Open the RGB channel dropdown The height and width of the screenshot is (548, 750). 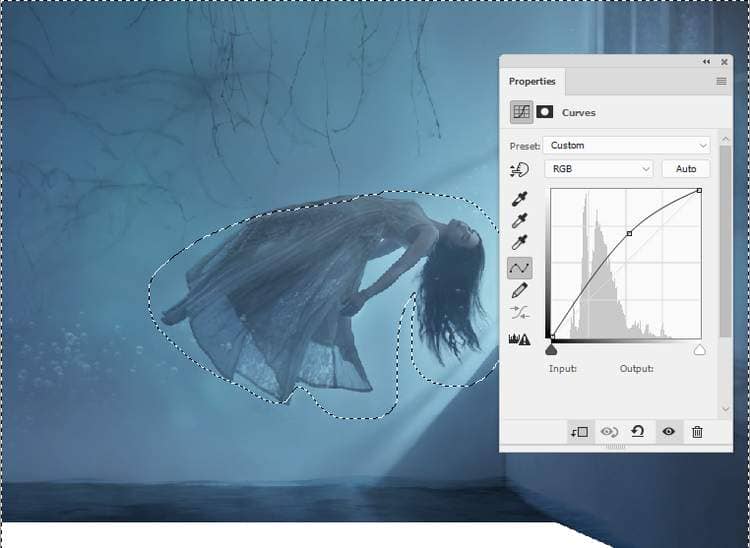pos(599,169)
